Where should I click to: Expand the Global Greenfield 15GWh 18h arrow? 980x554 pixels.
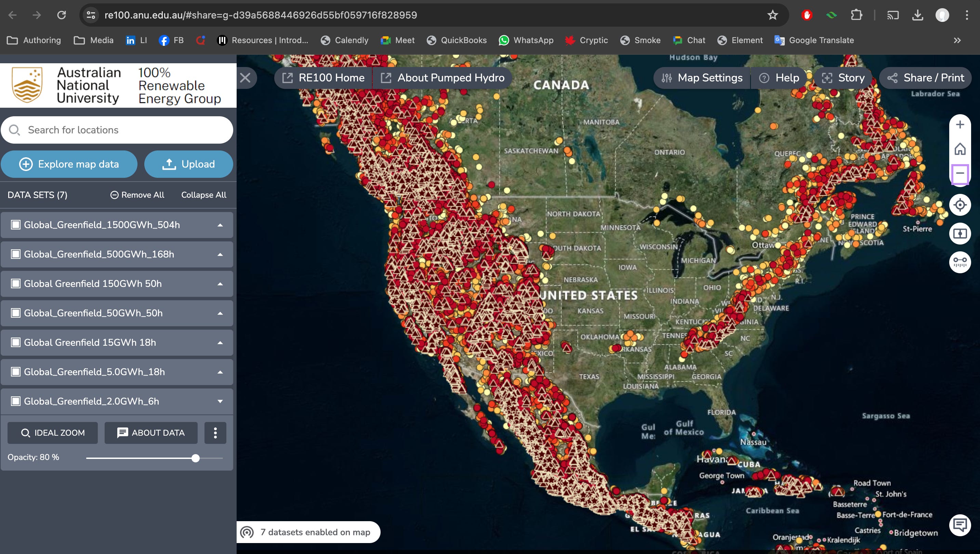pos(220,342)
